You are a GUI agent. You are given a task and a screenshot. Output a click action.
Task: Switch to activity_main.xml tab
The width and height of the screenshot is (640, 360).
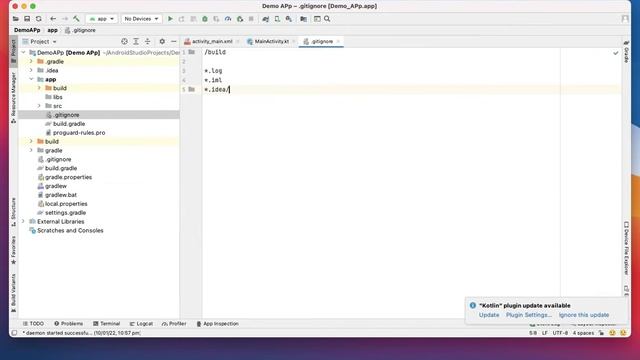tap(211, 42)
